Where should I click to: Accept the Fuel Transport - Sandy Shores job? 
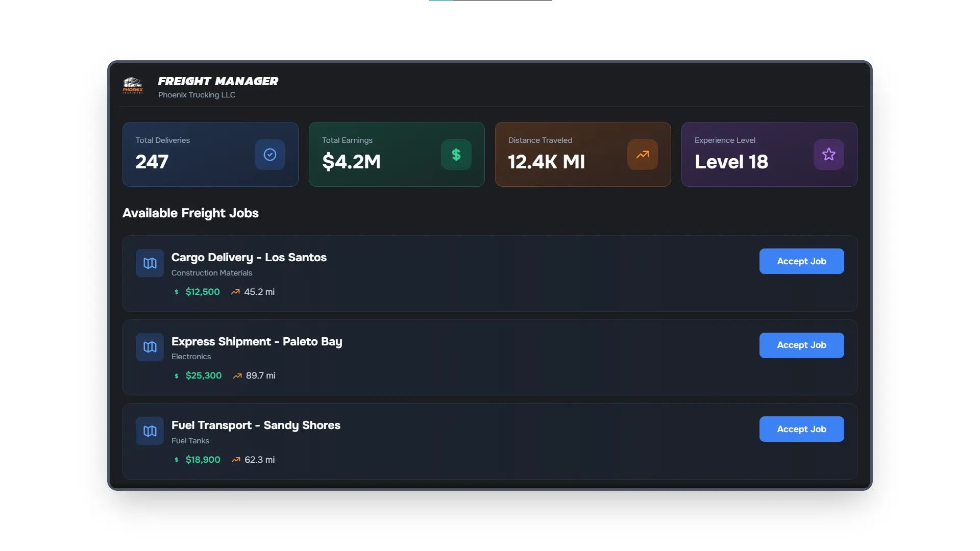click(801, 429)
